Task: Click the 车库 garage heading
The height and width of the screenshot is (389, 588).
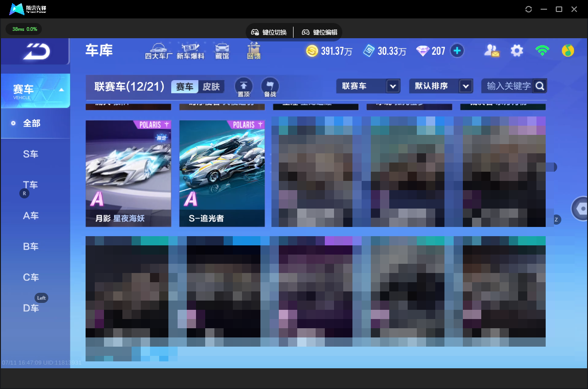Action: (x=99, y=50)
